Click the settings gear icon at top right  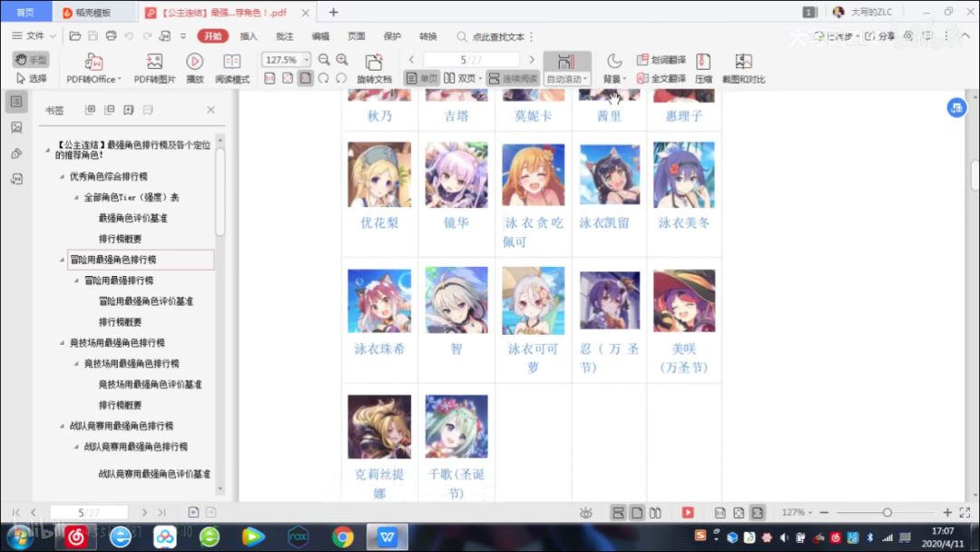(x=908, y=36)
